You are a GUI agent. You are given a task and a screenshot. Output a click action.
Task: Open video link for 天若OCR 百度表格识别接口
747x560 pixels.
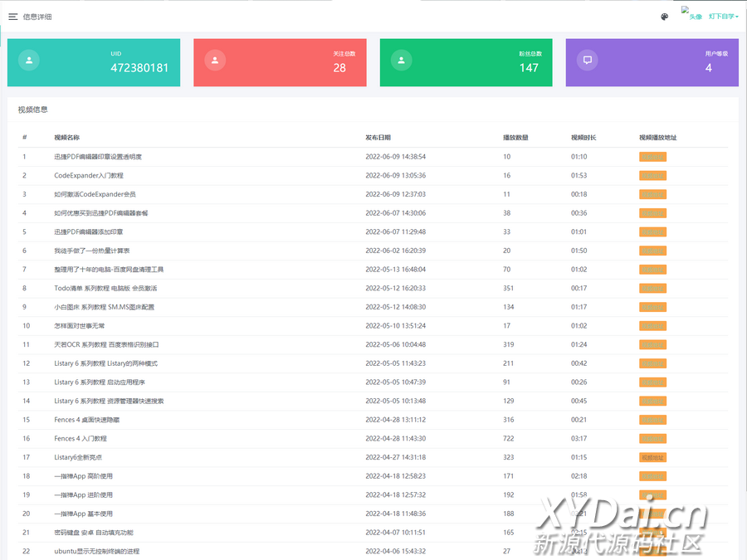(652, 344)
